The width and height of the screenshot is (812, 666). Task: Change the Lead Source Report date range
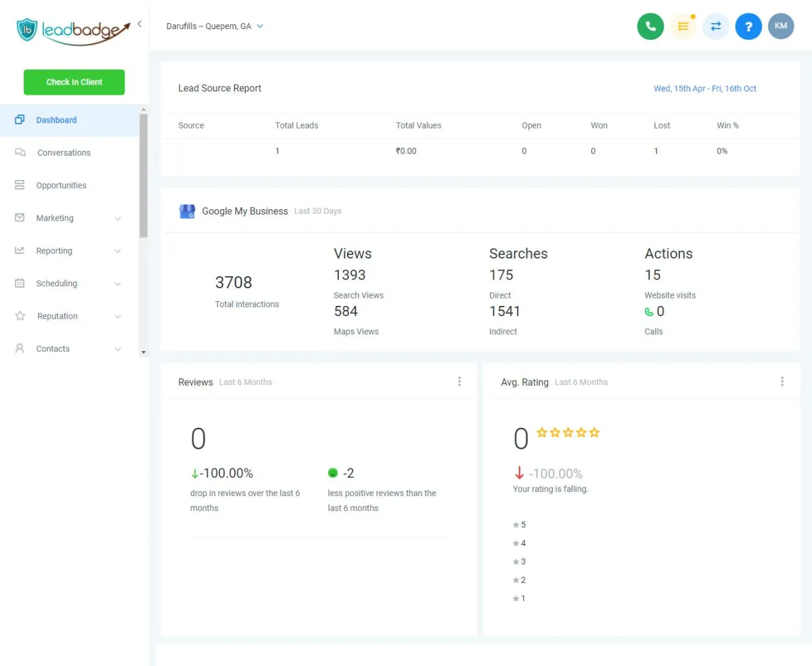[705, 89]
